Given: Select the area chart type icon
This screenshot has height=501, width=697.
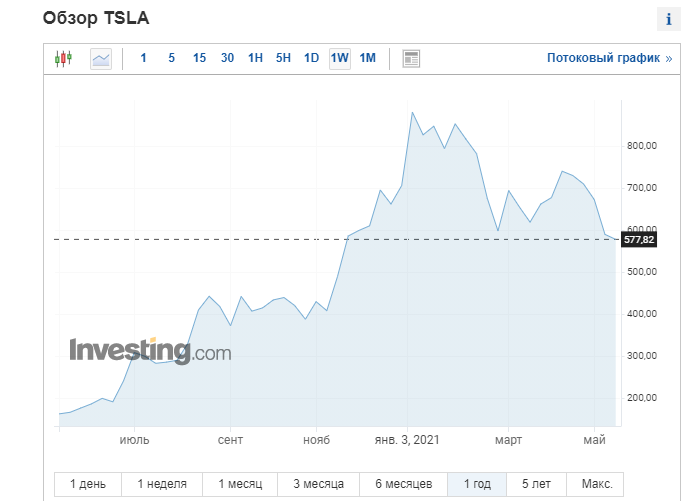Looking at the screenshot, I should (x=101, y=58).
